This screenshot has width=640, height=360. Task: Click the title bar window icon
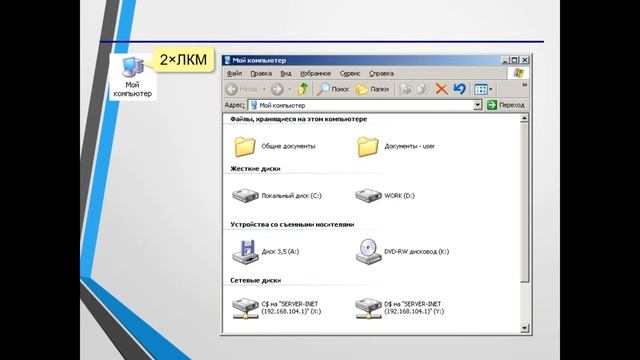[227, 60]
